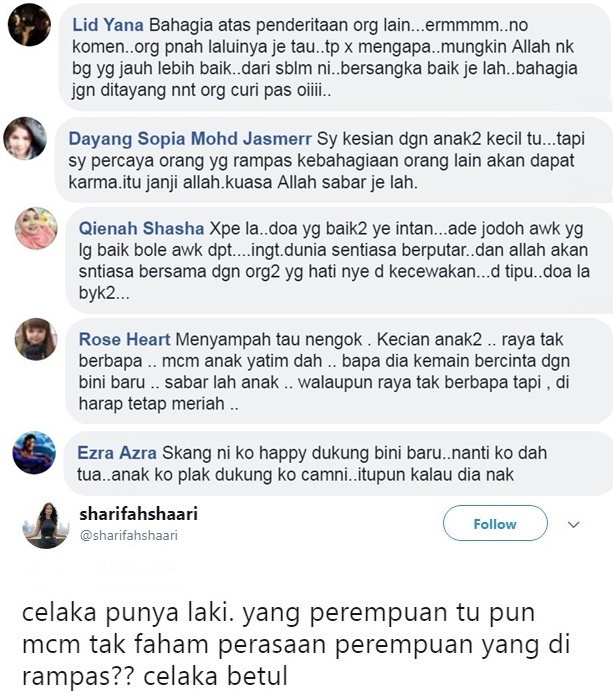Open sharifahshaari's tweet profile photo
This screenshot has height=692, width=613.
tap(46, 525)
